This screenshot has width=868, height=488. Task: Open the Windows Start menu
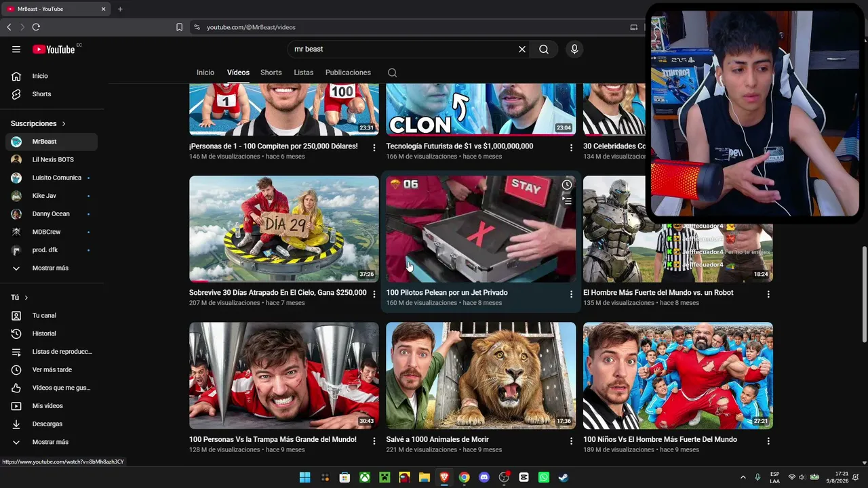(305, 477)
